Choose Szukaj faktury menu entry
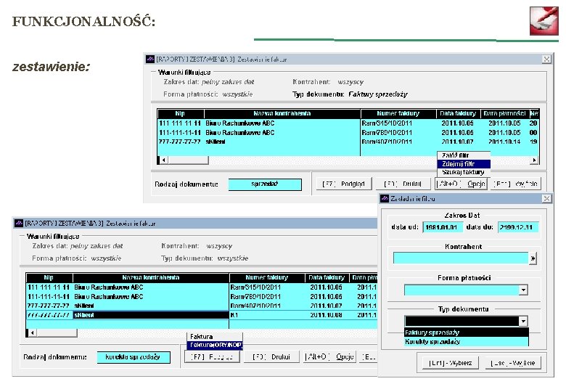Image resolution: width=566 pixels, height=392 pixels. click(464, 172)
